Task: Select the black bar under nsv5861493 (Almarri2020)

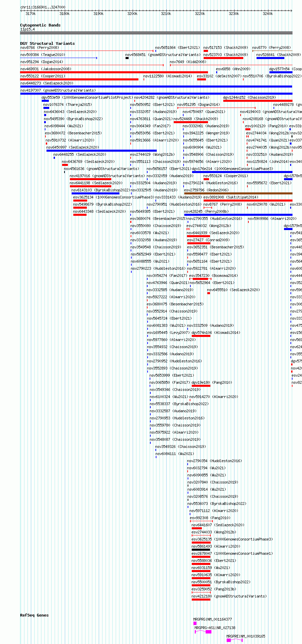Action: pos(201,550)
